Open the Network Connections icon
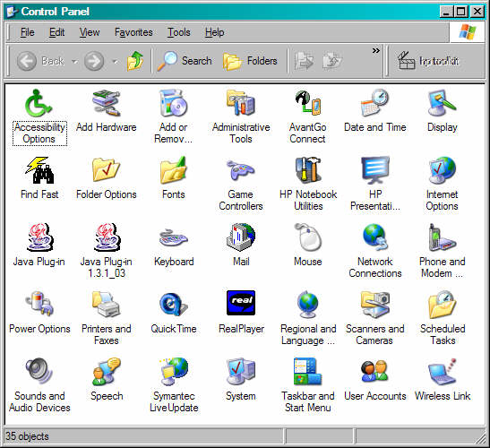Viewport: 490px width, 448px height. [x=375, y=237]
